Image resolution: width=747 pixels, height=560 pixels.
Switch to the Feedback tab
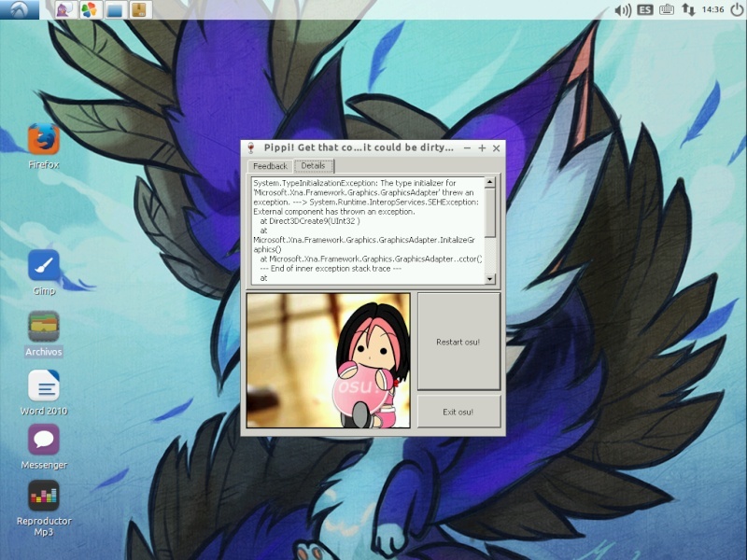tap(270, 166)
